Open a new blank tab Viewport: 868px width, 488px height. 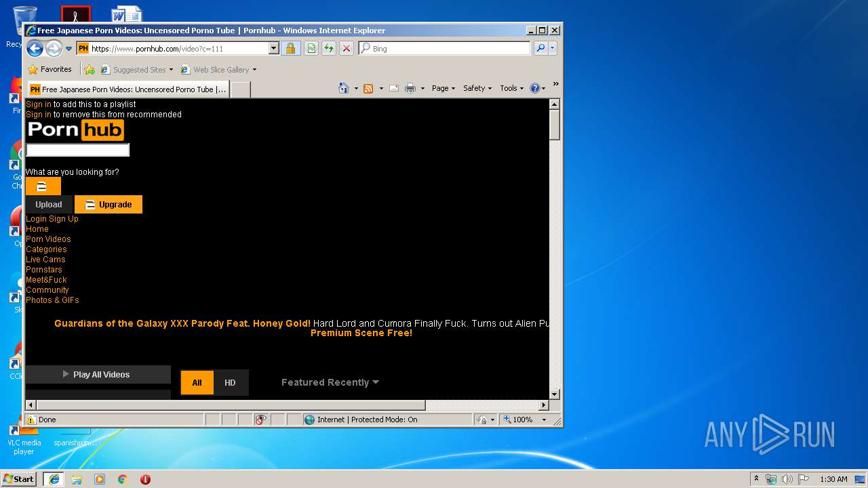click(240, 89)
